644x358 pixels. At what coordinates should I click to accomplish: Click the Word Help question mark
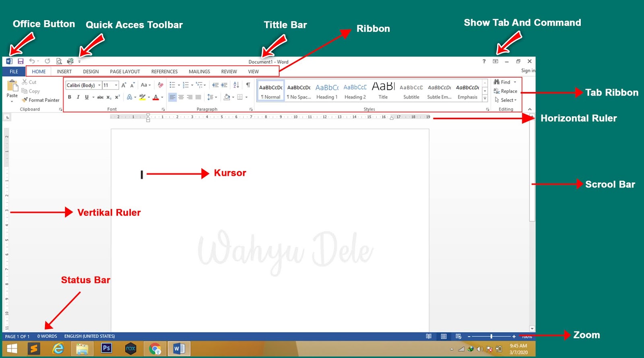point(484,61)
